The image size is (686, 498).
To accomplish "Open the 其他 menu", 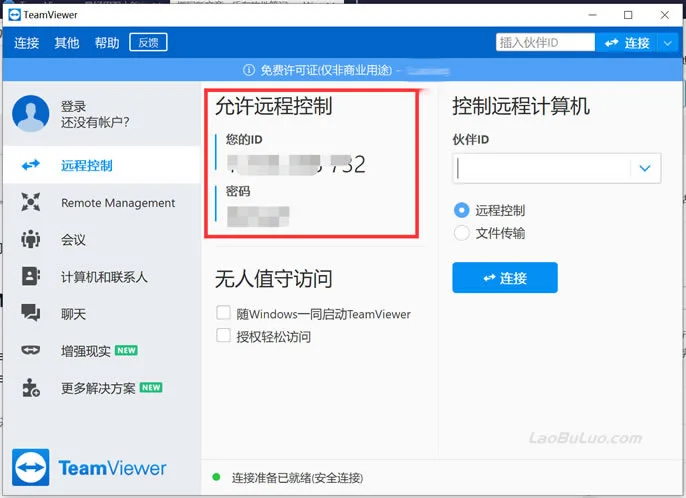I will [x=67, y=43].
